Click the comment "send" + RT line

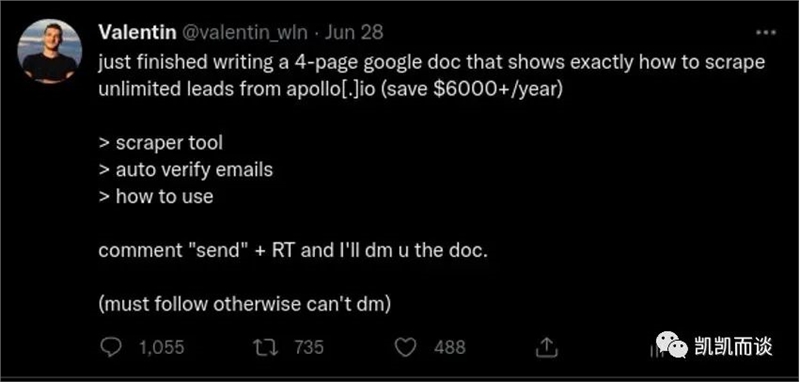point(293,251)
